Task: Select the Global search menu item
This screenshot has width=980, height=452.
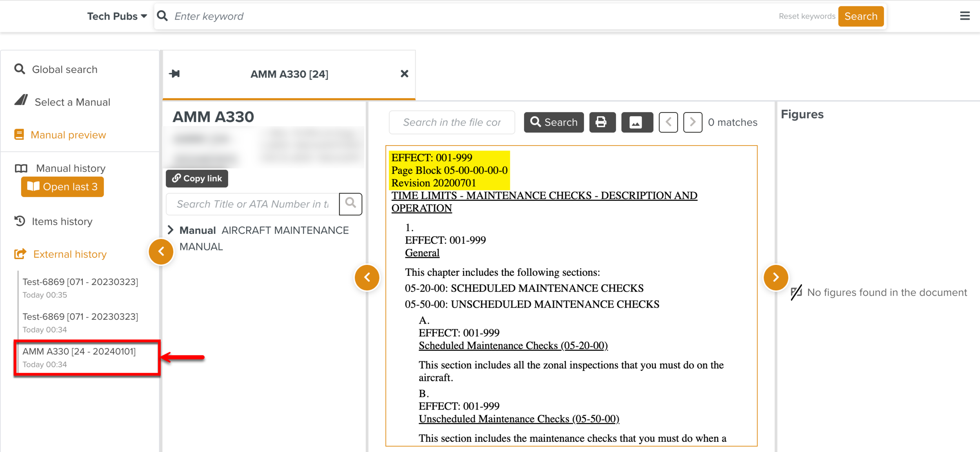Action: pos(64,69)
